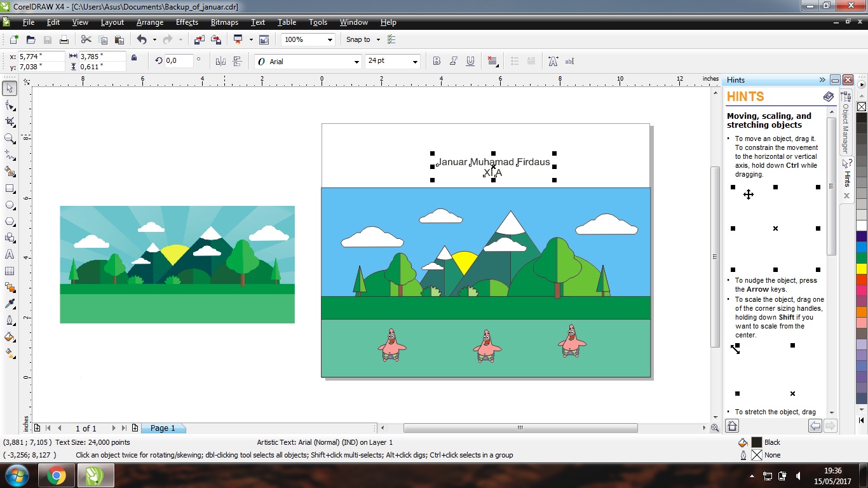Open the Bitmaps menu
The image size is (868, 488).
(x=224, y=22)
